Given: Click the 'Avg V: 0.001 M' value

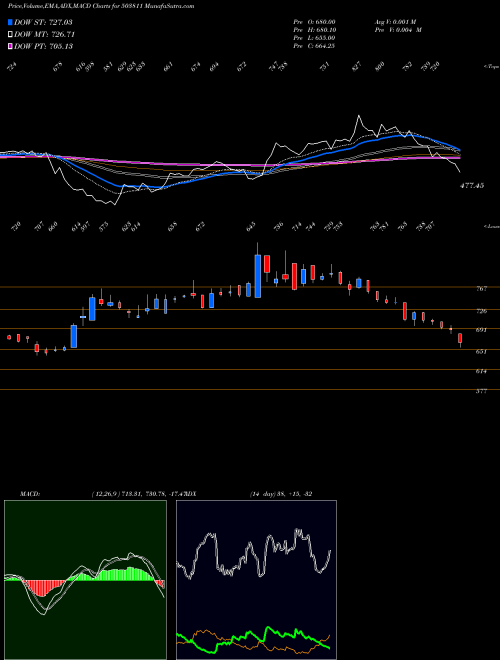Looking at the screenshot, I should point(395,22).
